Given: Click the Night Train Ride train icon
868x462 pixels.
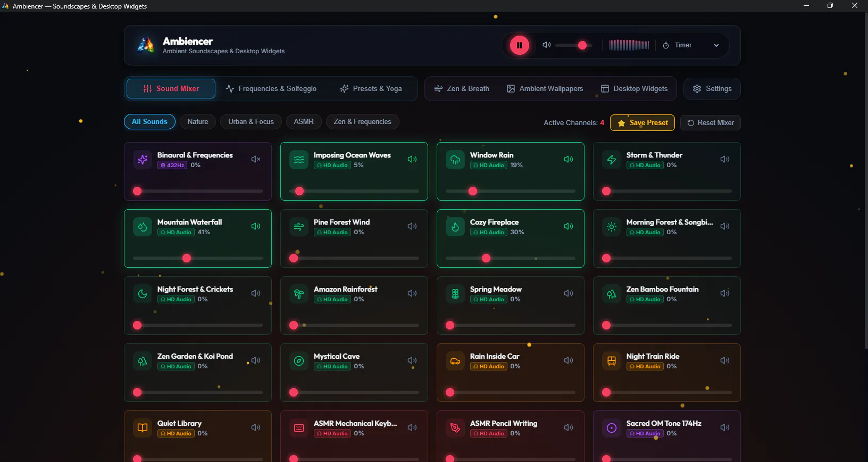Looking at the screenshot, I should [x=612, y=361].
